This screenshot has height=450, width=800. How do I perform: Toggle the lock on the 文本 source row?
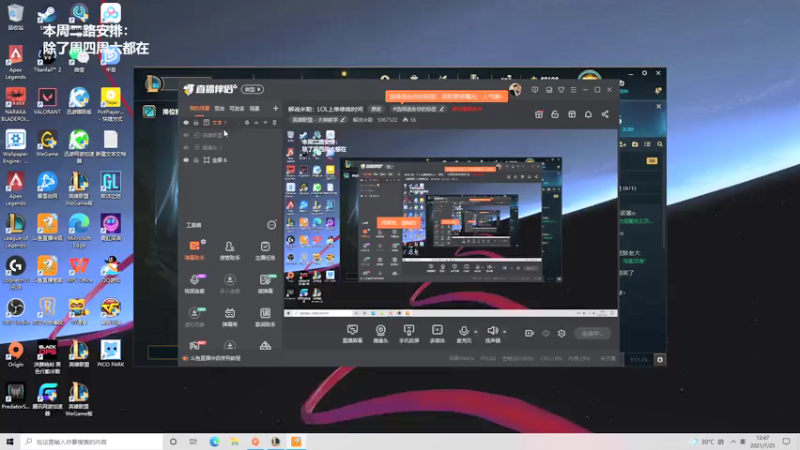point(195,122)
